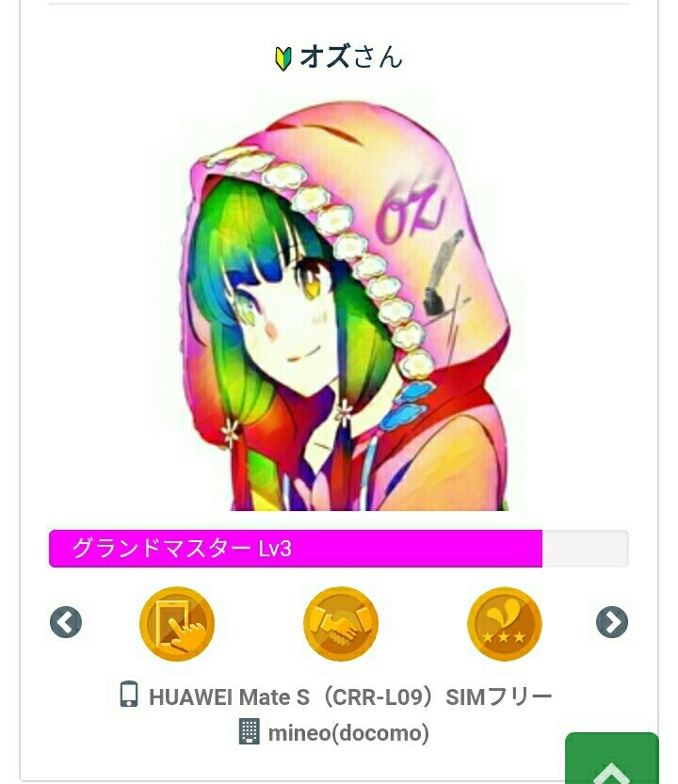View the three-star gold badge
Viewport: 678px width, 784px height.
point(505,624)
